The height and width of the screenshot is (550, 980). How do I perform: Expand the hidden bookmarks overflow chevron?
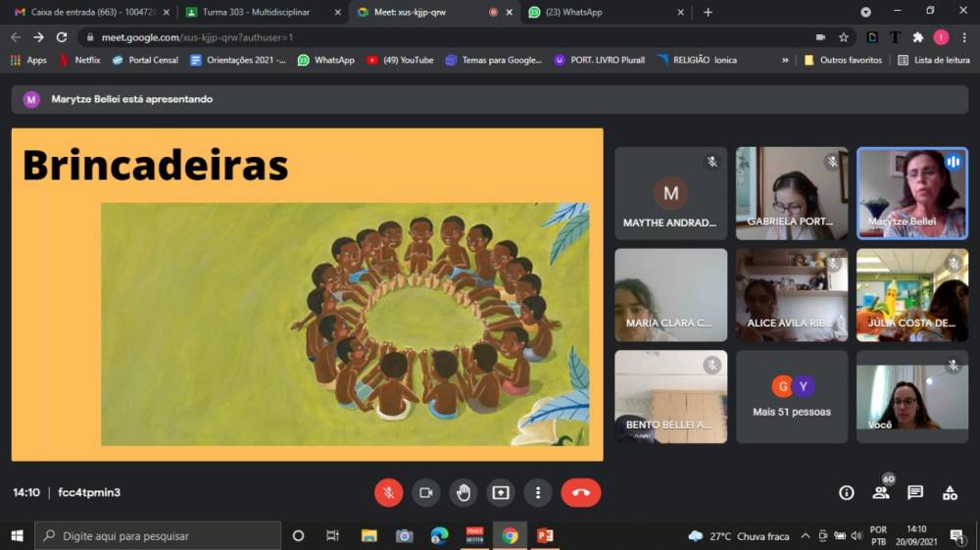(785, 60)
